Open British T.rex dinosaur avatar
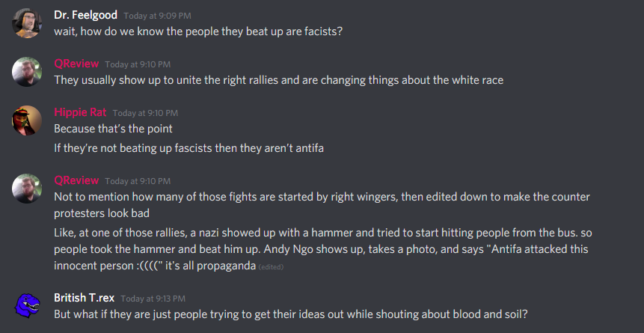This screenshot has width=644, height=333. click(27, 306)
